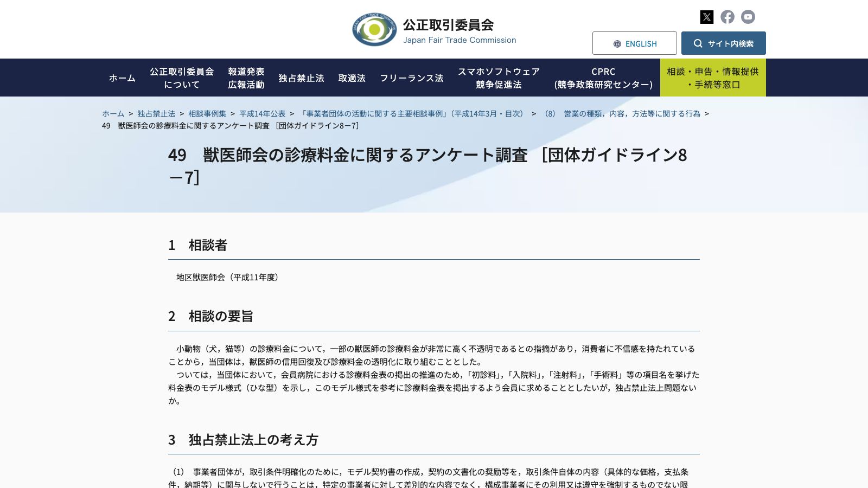The image size is (868, 488).
Task: Click the paragraph line beginning ついては，当団体において
Action: tap(434, 388)
